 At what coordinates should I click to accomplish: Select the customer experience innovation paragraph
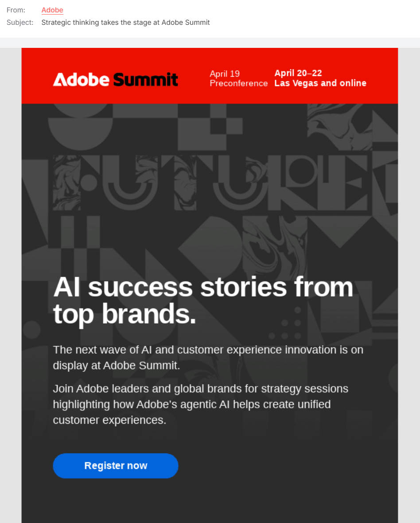pyautogui.click(x=208, y=357)
